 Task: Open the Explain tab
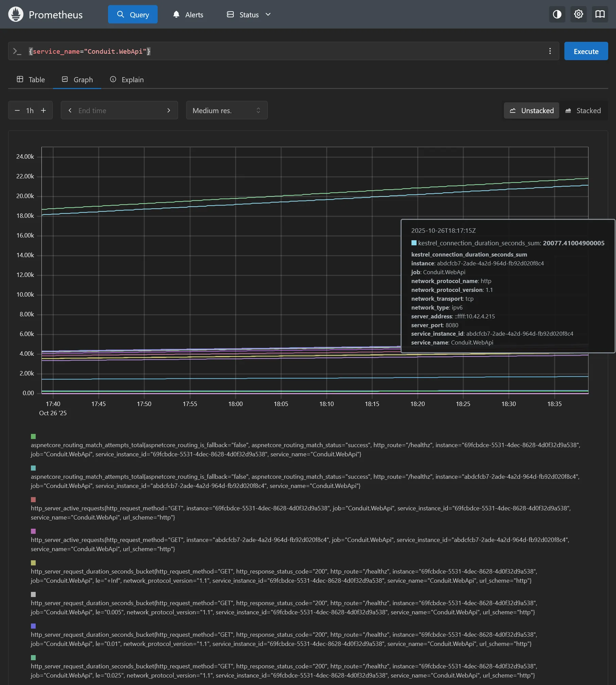(127, 80)
